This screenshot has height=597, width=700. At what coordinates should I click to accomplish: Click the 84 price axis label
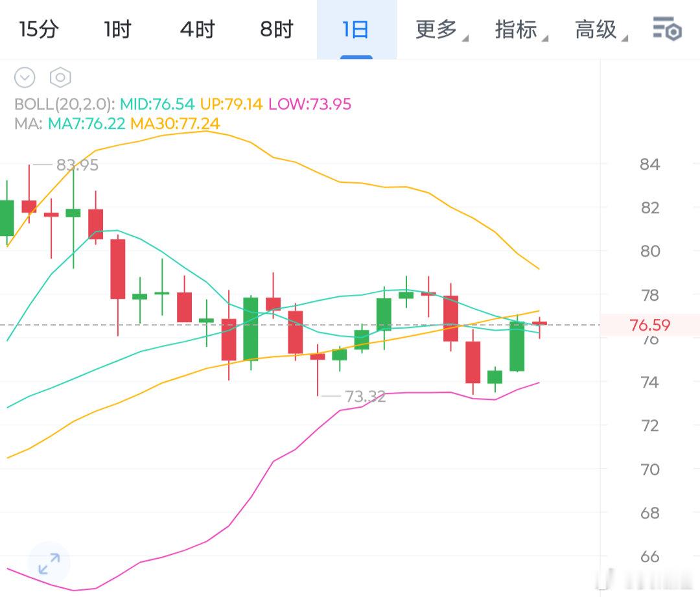click(649, 164)
